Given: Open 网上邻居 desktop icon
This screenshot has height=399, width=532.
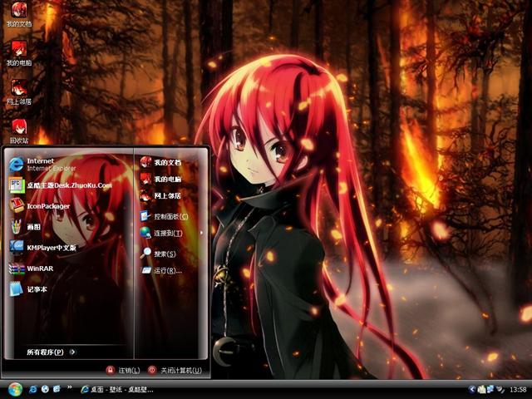Looking at the screenshot, I should (19, 92).
